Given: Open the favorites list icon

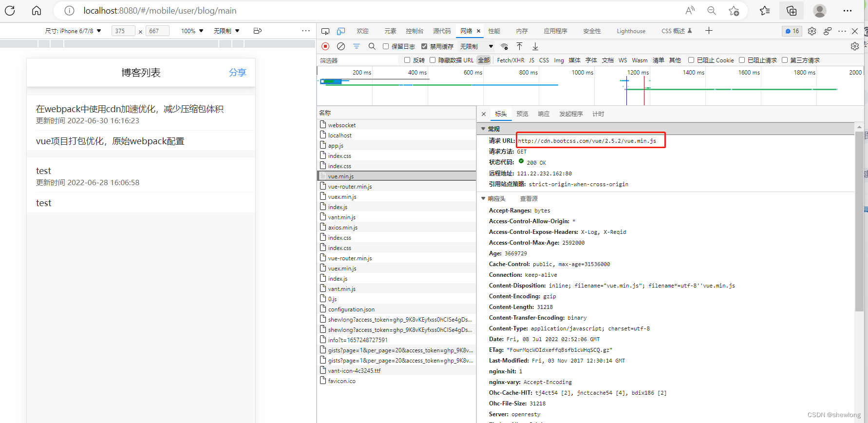Looking at the screenshot, I should click(x=765, y=10).
